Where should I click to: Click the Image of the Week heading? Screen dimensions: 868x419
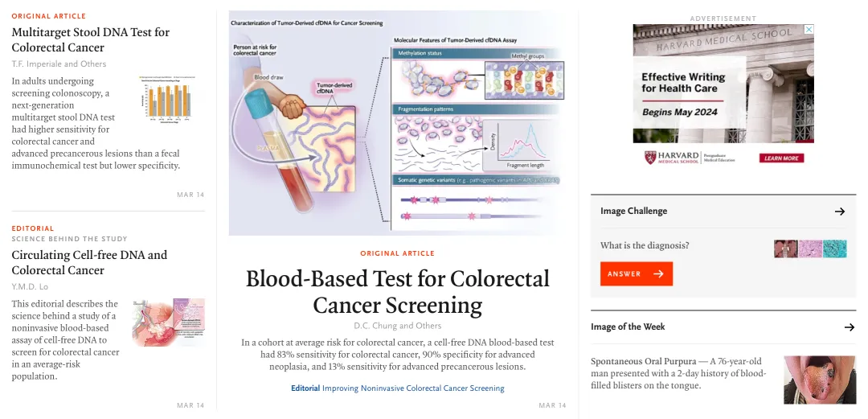click(628, 327)
